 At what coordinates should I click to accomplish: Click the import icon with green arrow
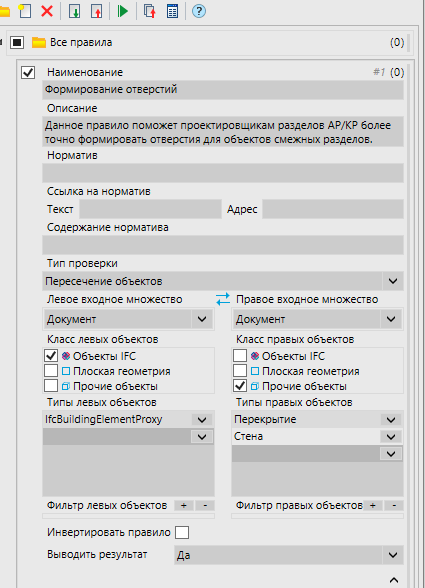pyautogui.click(x=75, y=11)
